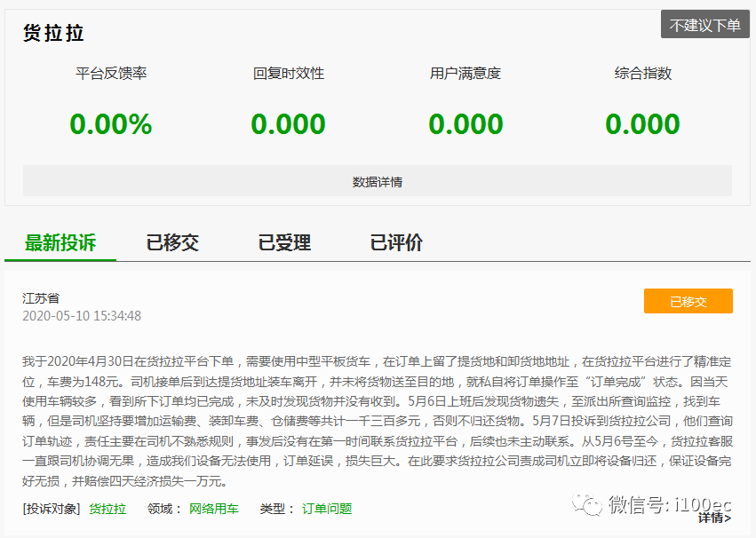
Task: Click the 不建议下单 badge
Action: (704, 25)
